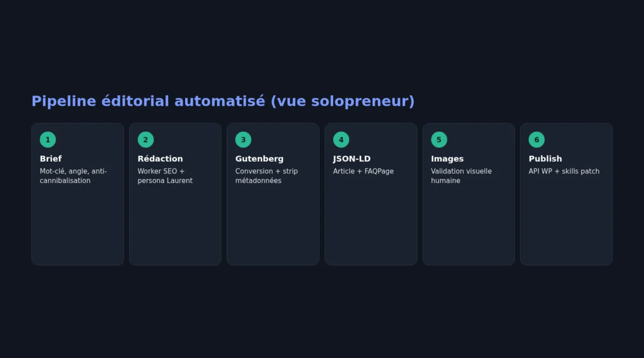The image size is (644, 358).
Task: Click the Gutenberg heading text
Action: tap(259, 159)
